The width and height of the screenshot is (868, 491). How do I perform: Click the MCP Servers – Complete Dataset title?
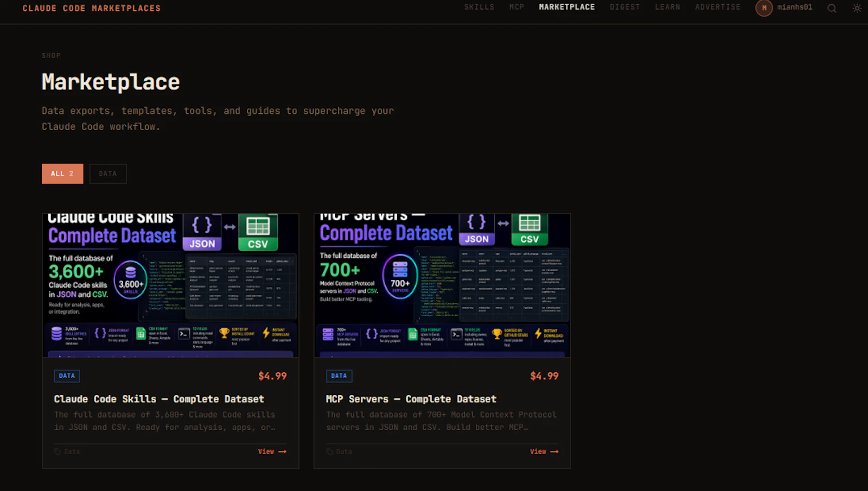411,399
